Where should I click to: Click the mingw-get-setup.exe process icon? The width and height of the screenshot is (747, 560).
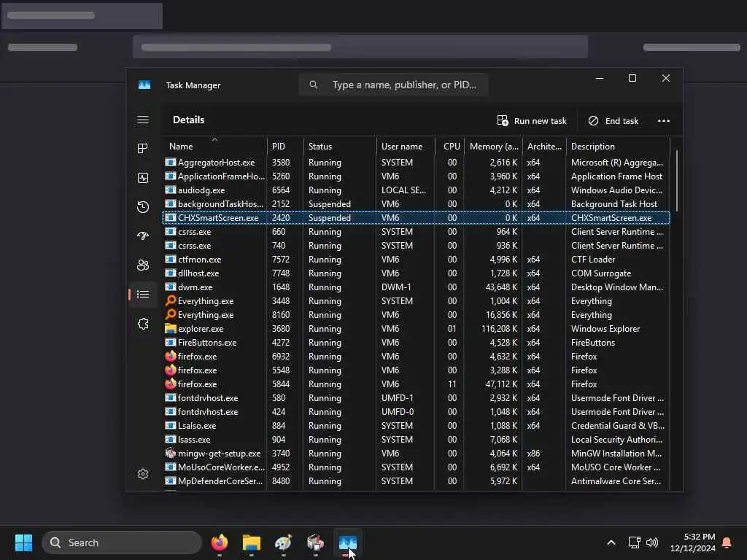pyautogui.click(x=171, y=453)
